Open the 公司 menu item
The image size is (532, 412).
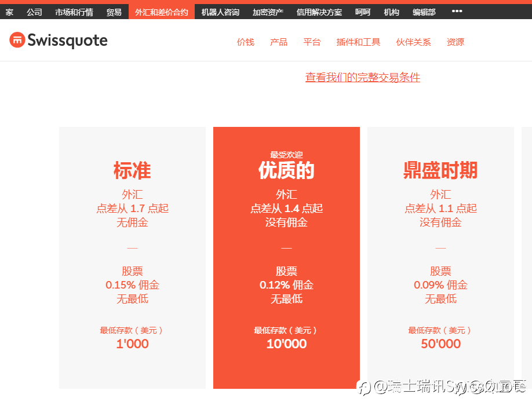tap(34, 12)
